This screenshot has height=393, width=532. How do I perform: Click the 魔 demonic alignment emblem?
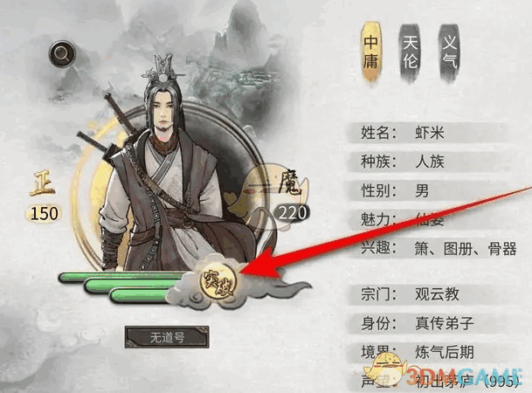click(290, 185)
